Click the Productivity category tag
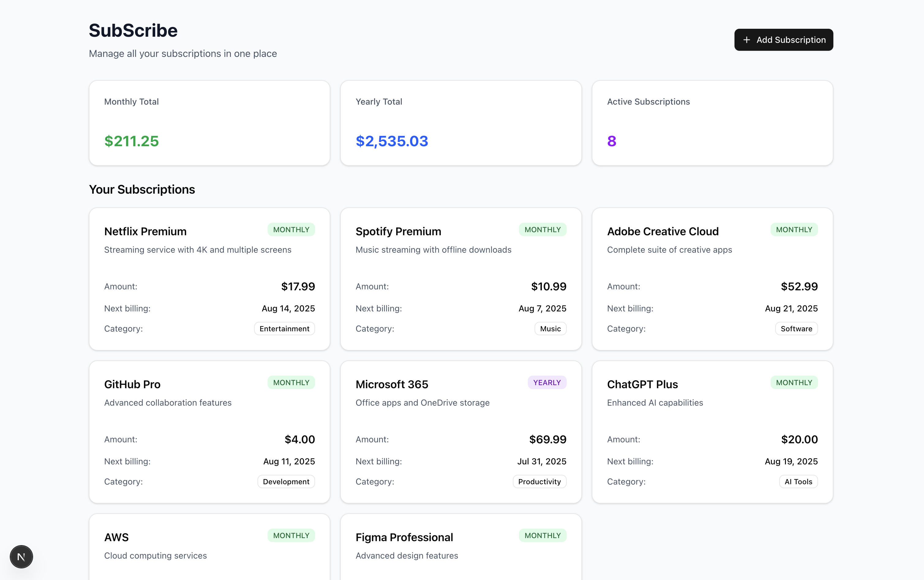The width and height of the screenshot is (924, 580). (539, 482)
